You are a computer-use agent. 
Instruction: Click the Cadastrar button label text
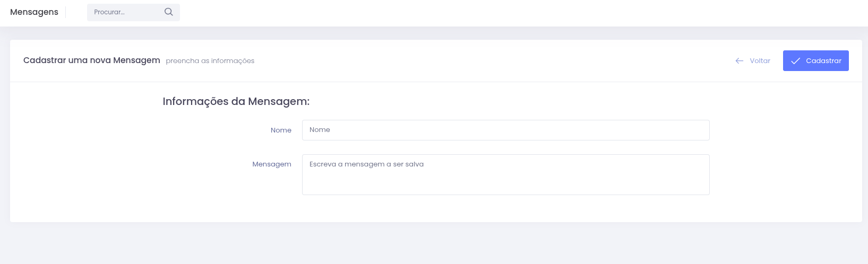point(823,61)
